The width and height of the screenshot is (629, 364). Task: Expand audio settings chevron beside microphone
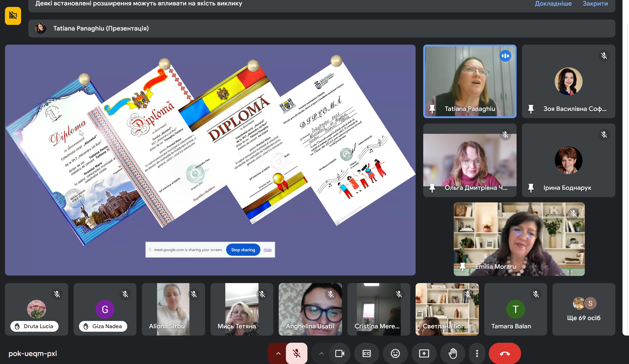[x=278, y=353]
